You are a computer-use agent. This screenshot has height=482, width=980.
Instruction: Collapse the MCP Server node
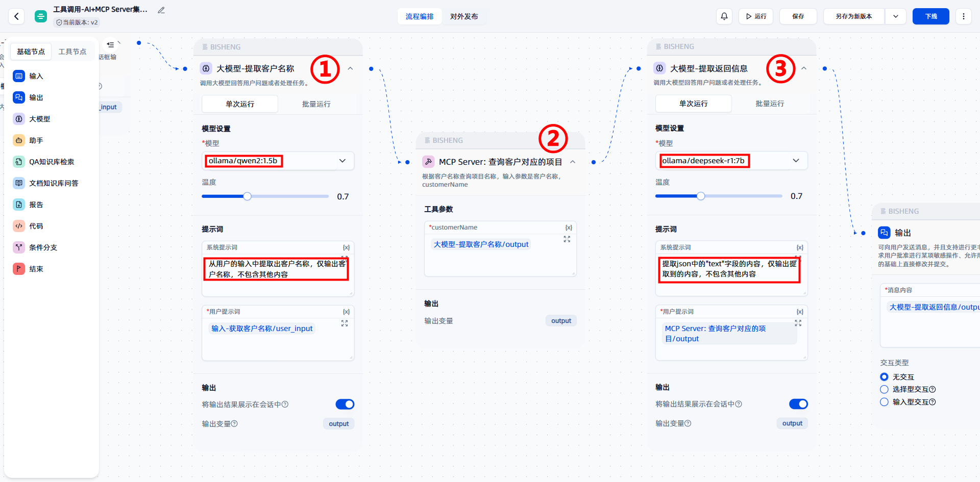click(x=573, y=162)
